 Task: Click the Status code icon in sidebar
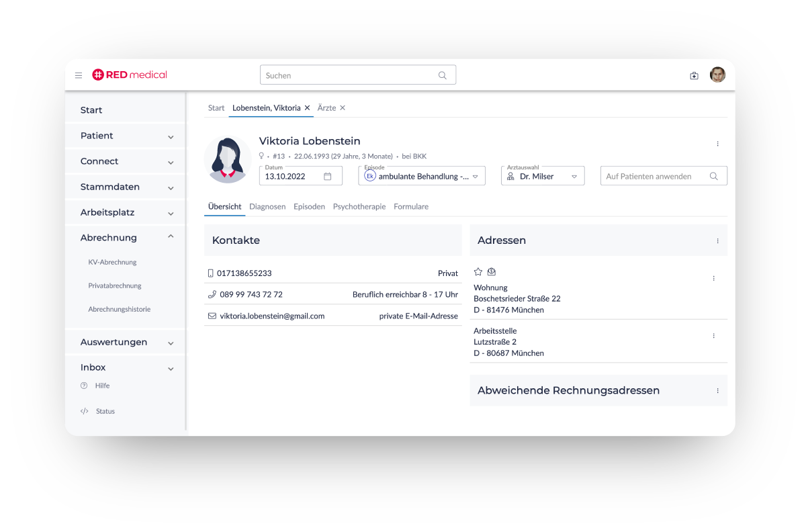[84, 411]
